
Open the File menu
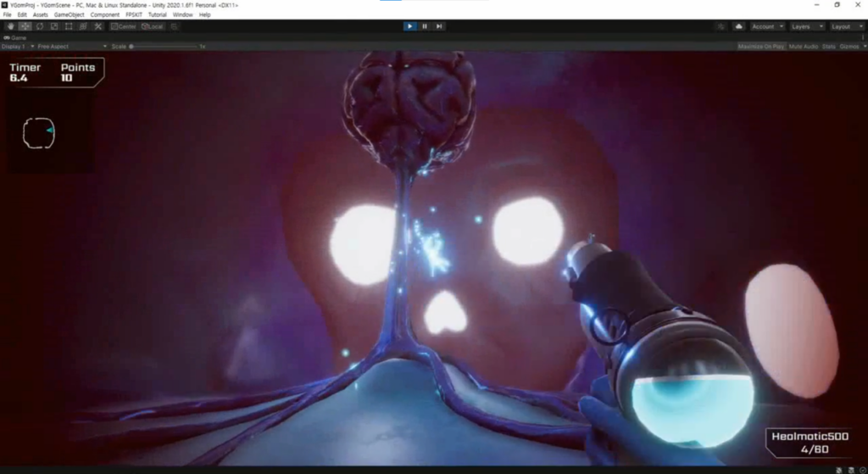pyautogui.click(x=7, y=15)
